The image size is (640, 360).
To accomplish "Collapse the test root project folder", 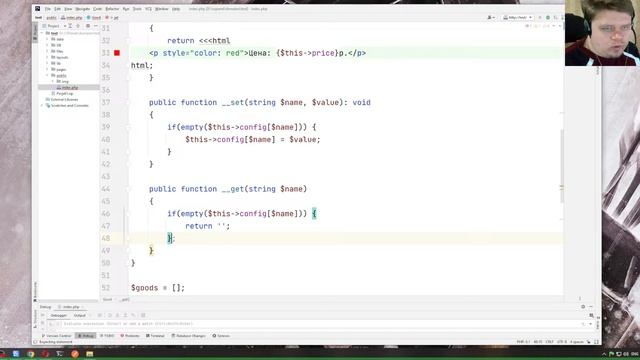I will point(42,33).
